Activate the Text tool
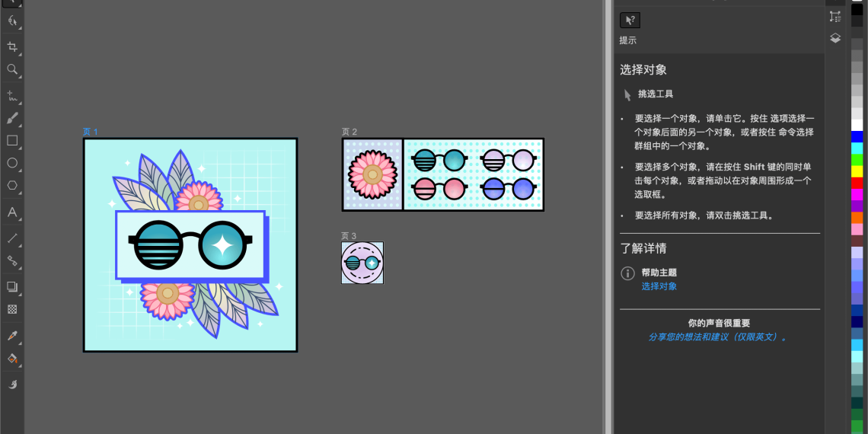 (12, 212)
